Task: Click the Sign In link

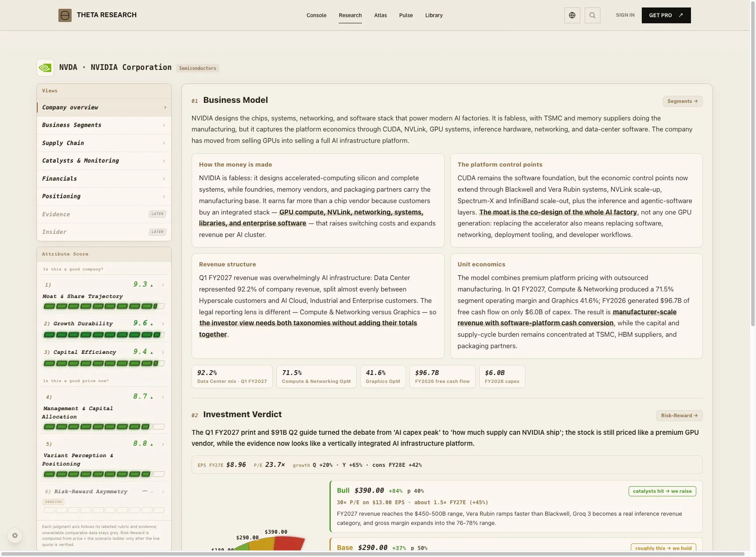Action: click(625, 15)
